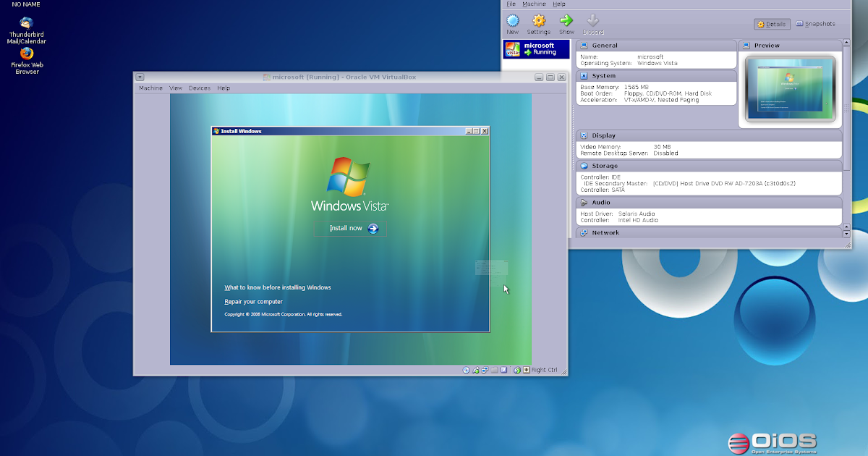Click the Remote Desktop Server Disabled value
Screen dimensions: 868x456
(665, 153)
